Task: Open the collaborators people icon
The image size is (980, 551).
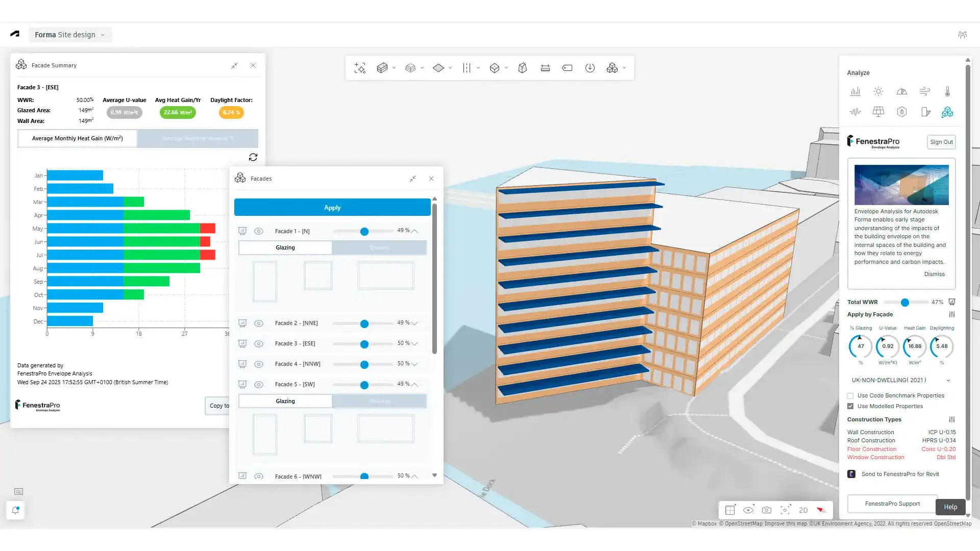Action: [x=962, y=35]
